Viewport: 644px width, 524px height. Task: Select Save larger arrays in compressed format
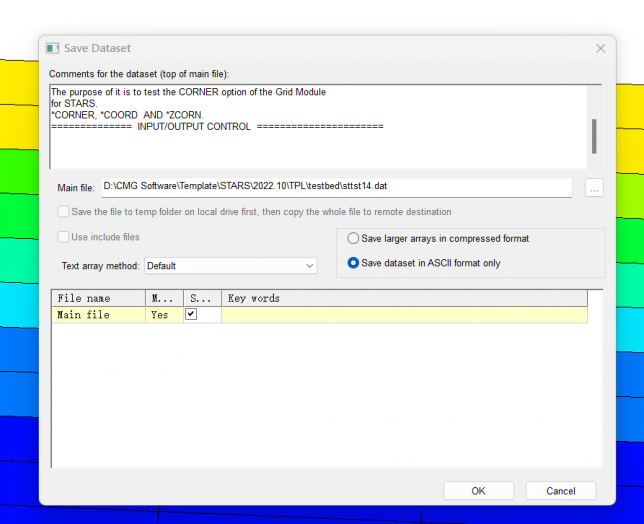[353, 239]
